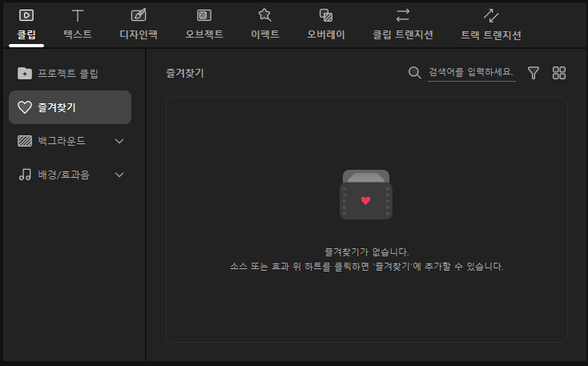Click the empty favorites film-heart illustration

pos(365,195)
